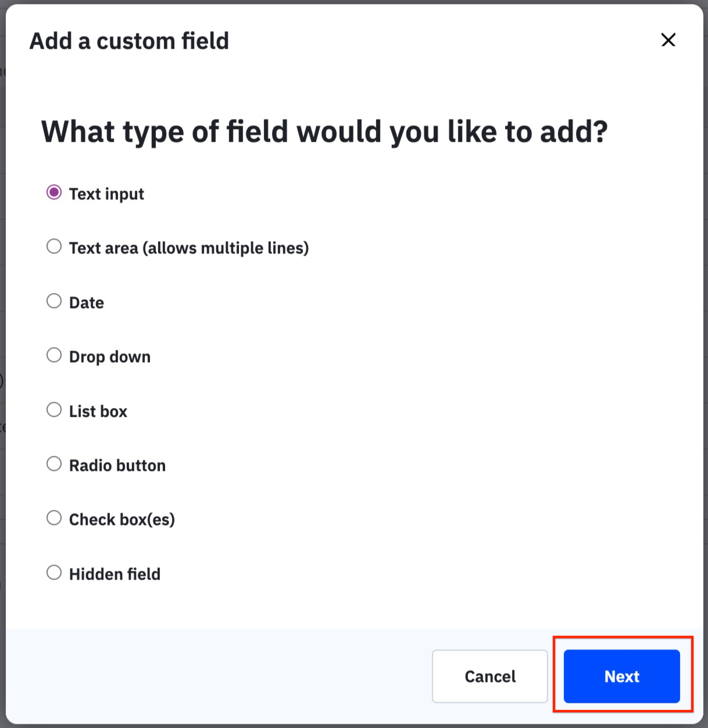The width and height of the screenshot is (708, 728).
Task: Click the Text input label
Action: click(x=107, y=194)
